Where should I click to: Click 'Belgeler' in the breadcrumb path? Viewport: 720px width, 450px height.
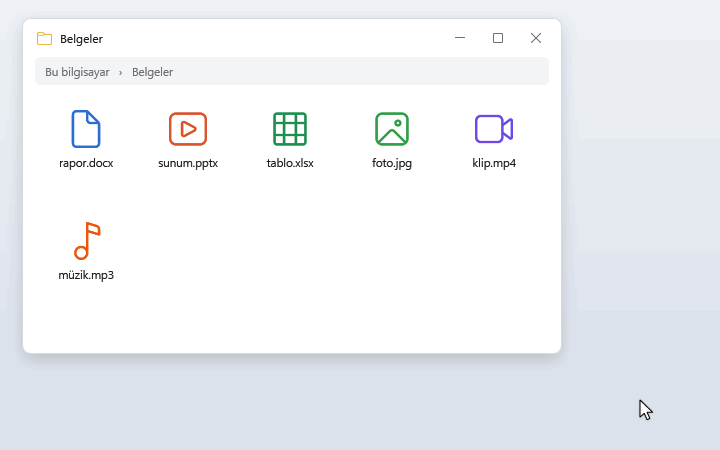click(x=152, y=72)
